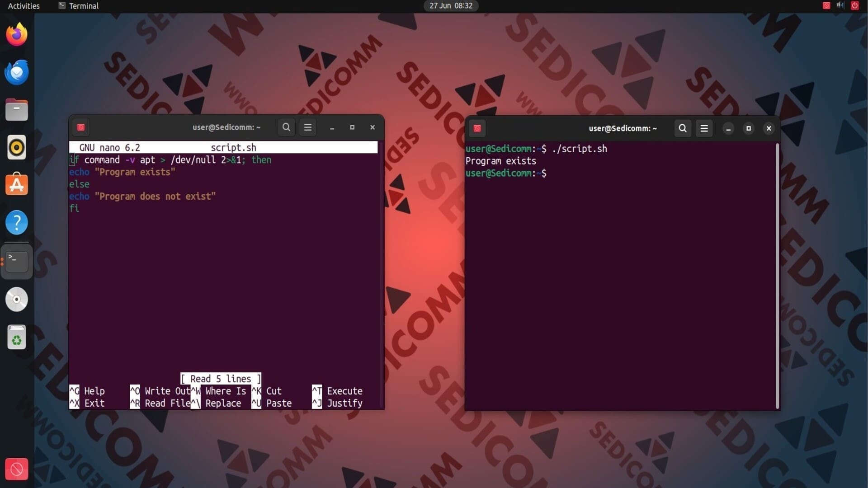
Task: Open hamburger menu in left terminal window
Action: point(308,127)
